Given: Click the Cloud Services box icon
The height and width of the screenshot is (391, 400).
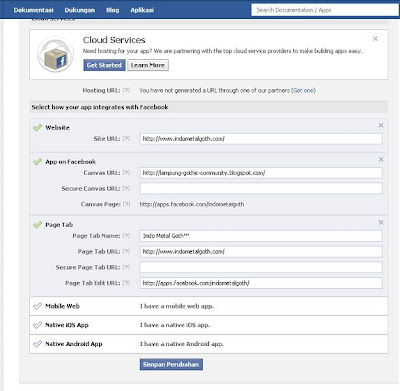Looking at the screenshot, I should point(55,55).
